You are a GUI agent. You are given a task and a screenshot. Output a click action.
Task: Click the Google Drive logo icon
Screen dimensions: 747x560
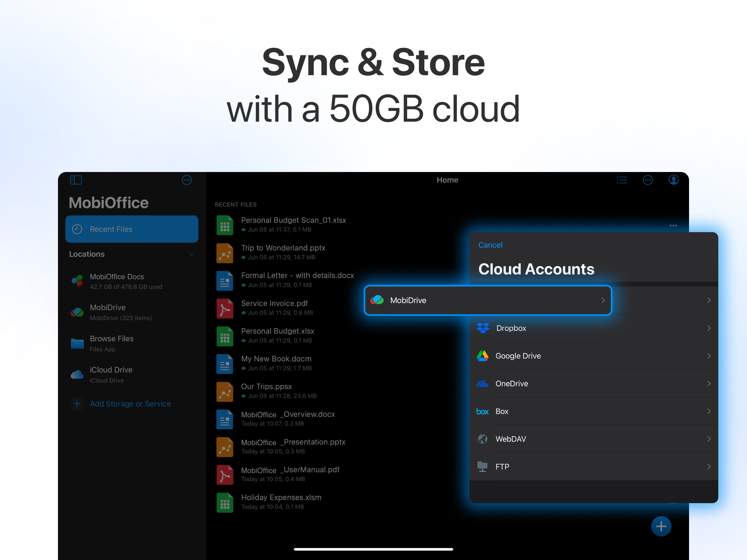[483, 356]
